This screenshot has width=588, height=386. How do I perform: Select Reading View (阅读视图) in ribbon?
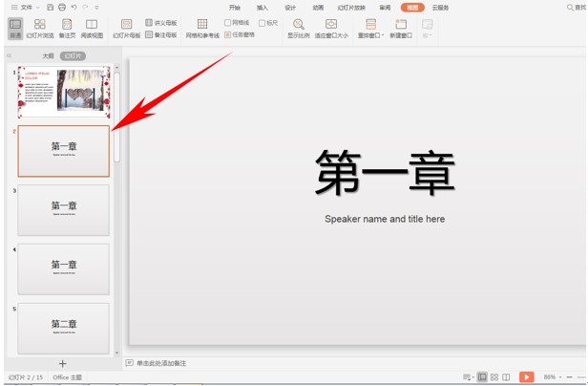tap(92, 28)
